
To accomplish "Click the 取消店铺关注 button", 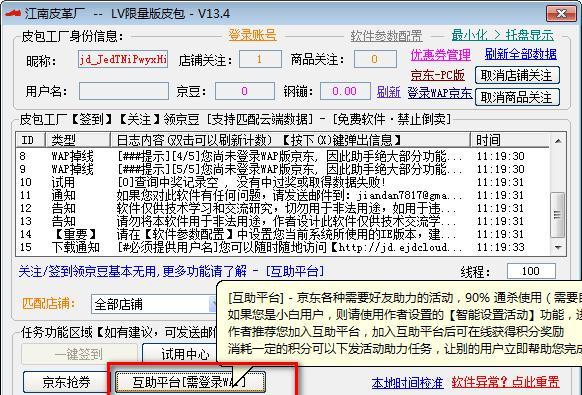I will [517, 75].
